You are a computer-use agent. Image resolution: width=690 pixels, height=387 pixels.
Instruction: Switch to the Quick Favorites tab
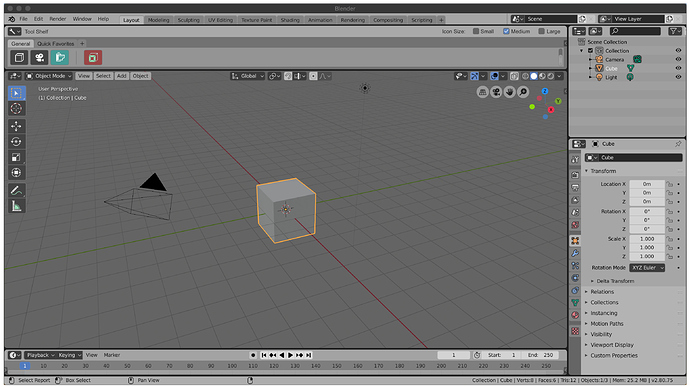[x=55, y=44]
